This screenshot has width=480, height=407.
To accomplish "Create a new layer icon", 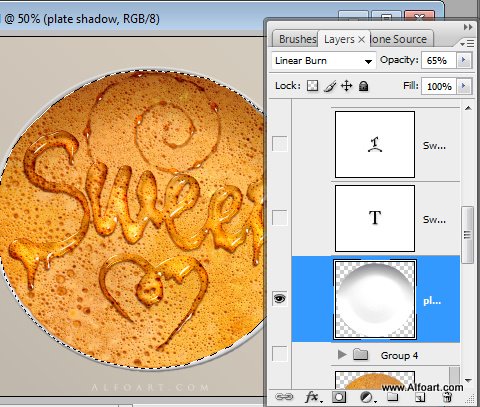I will (420, 397).
